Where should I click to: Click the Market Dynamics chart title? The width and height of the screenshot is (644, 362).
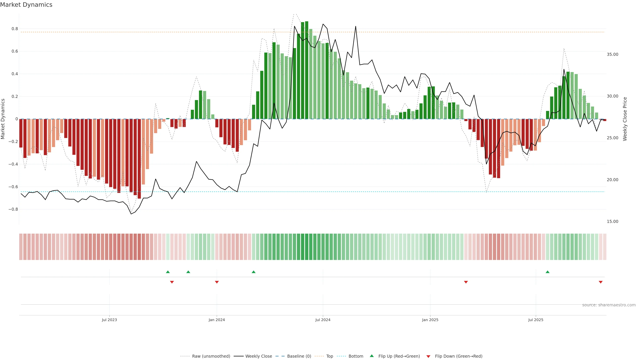click(x=26, y=5)
